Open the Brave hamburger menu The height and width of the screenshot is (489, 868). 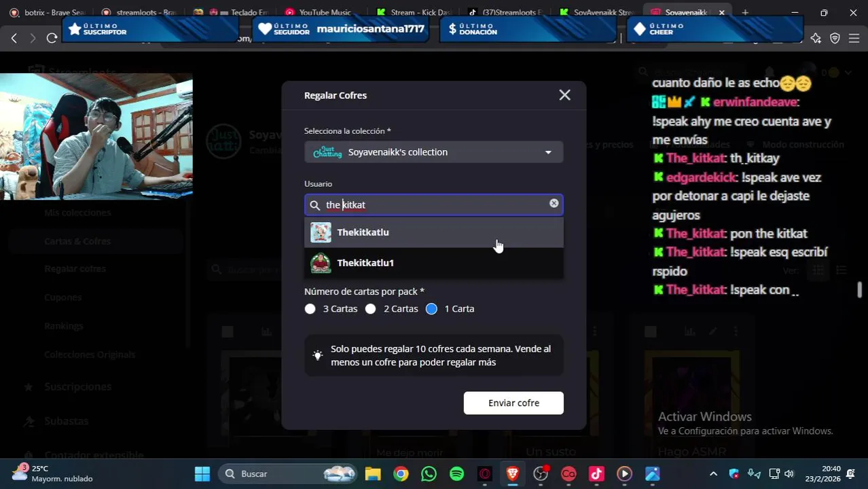(x=854, y=38)
